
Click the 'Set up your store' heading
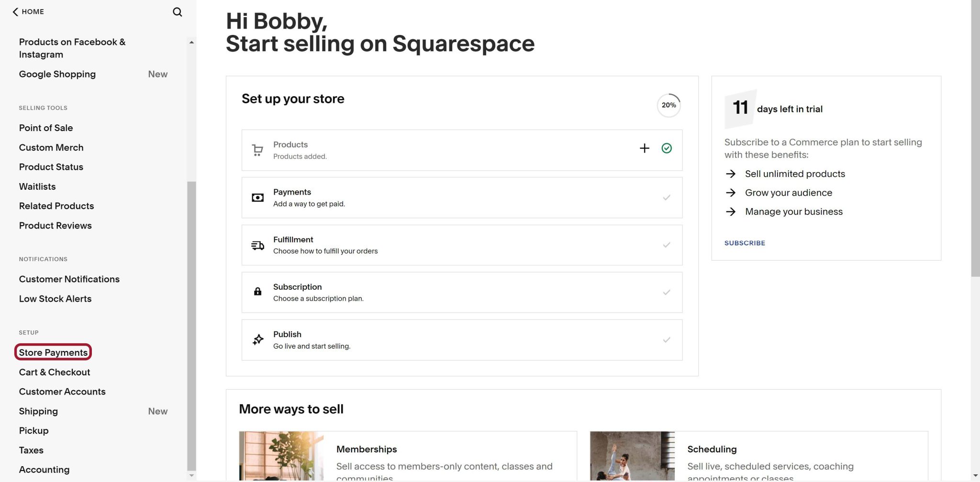click(x=293, y=99)
